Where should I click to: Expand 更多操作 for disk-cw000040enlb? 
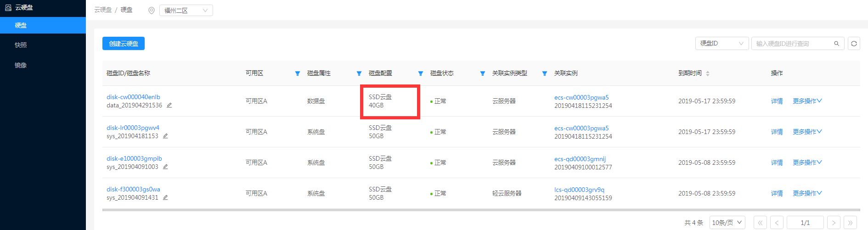point(807,101)
